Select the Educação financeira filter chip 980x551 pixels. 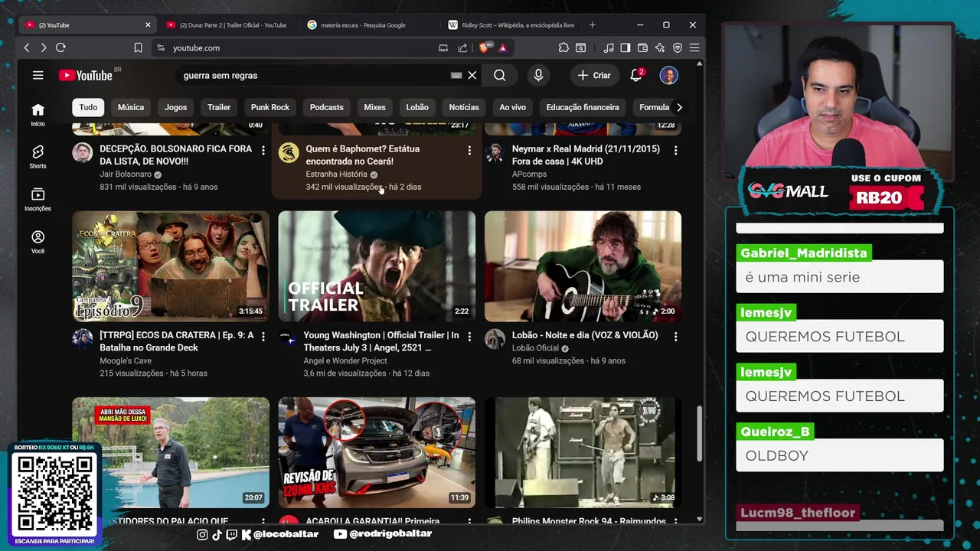click(583, 107)
